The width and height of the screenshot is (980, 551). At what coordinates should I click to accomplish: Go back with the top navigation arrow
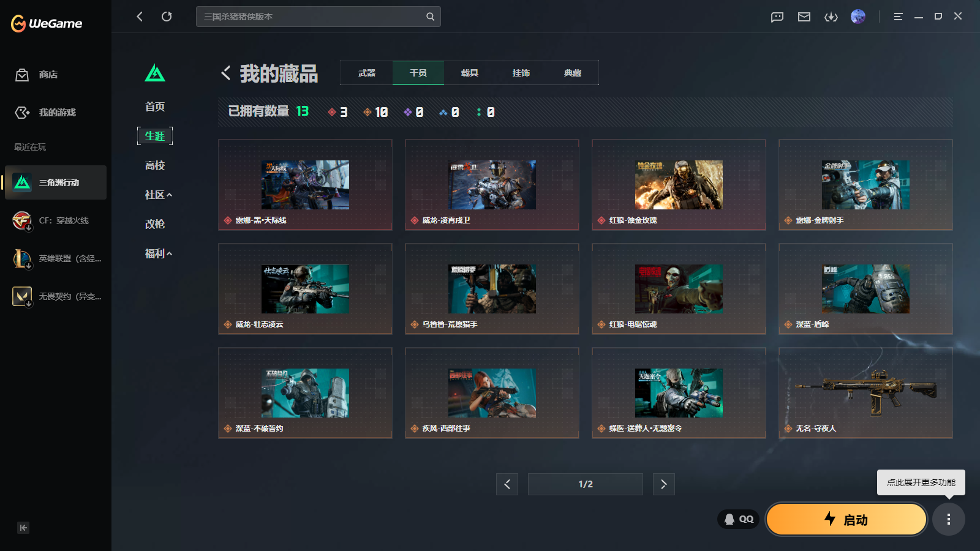pyautogui.click(x=140, y=17)
